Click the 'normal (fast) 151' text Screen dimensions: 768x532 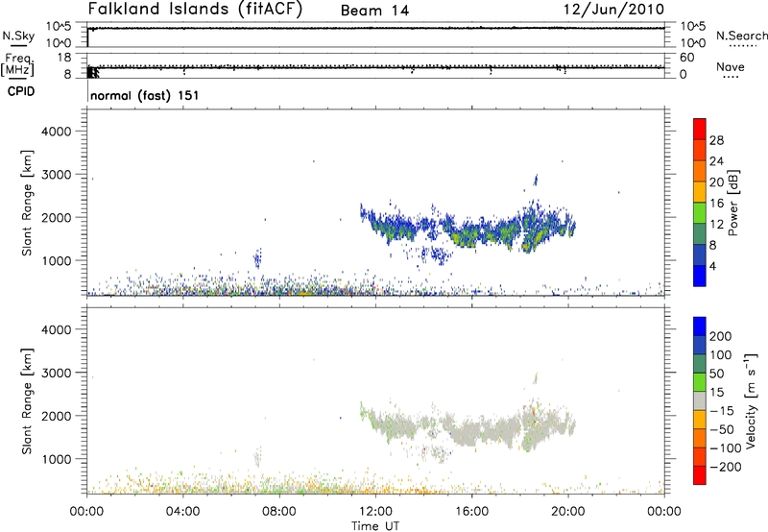(x=145, y=95)
